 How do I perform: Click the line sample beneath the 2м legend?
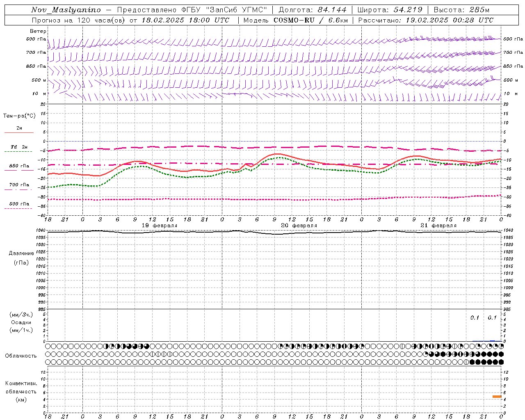[x=19, y=132]
